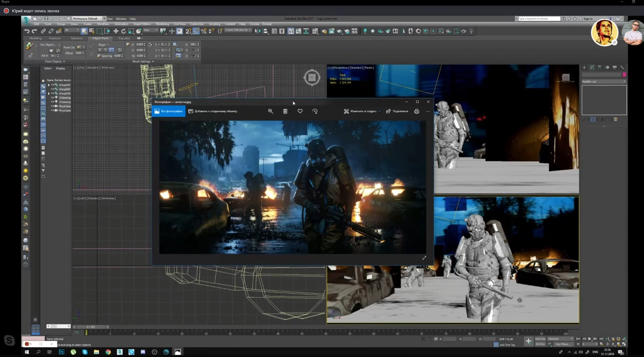Toggle visibility of Group008

coord(53,93)
